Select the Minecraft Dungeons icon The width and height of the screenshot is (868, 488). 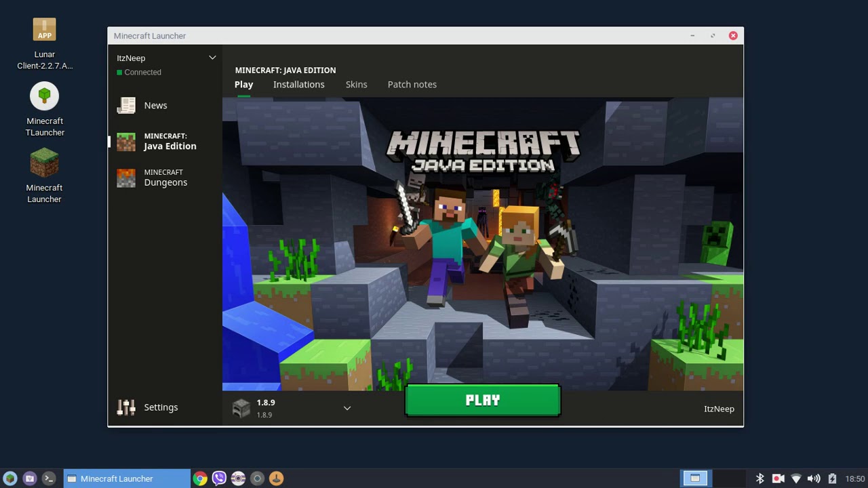[x=126, y=178]
